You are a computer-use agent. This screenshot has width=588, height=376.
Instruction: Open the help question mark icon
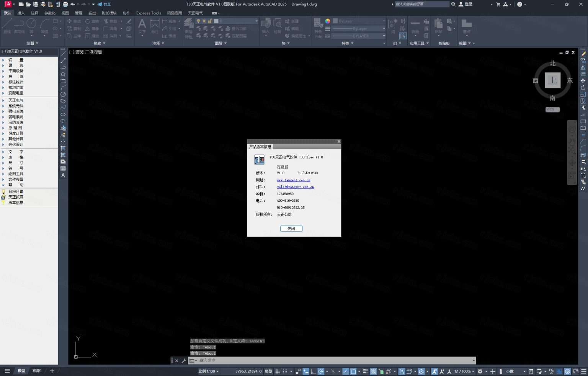click(x=519, y=4)
